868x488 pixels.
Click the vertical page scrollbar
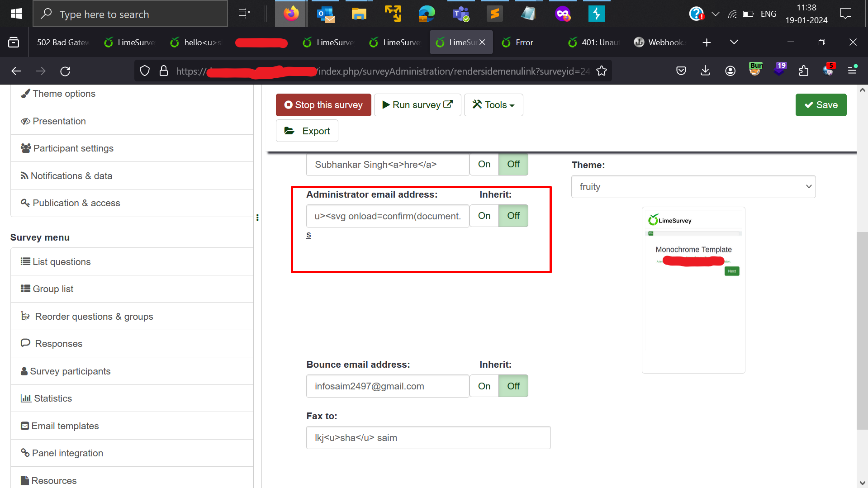[862, 330]
